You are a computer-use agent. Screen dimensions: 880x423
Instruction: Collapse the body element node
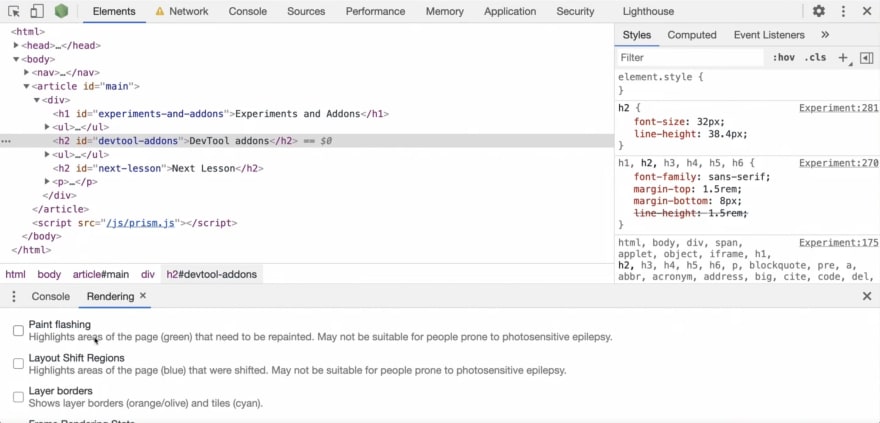click(x=16, y=59)
